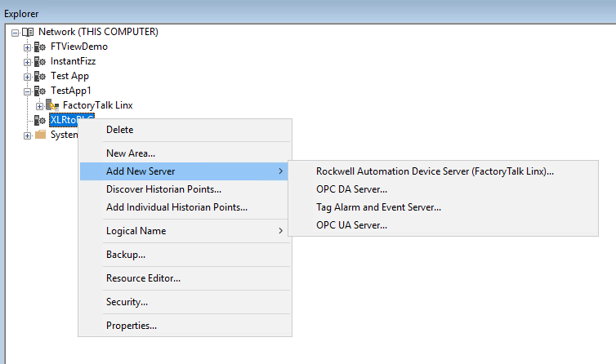Add a Tag Alarm and Event Server...
This screenshot has width=616, height=364.
pyautogui.click(x=443, y=207)
